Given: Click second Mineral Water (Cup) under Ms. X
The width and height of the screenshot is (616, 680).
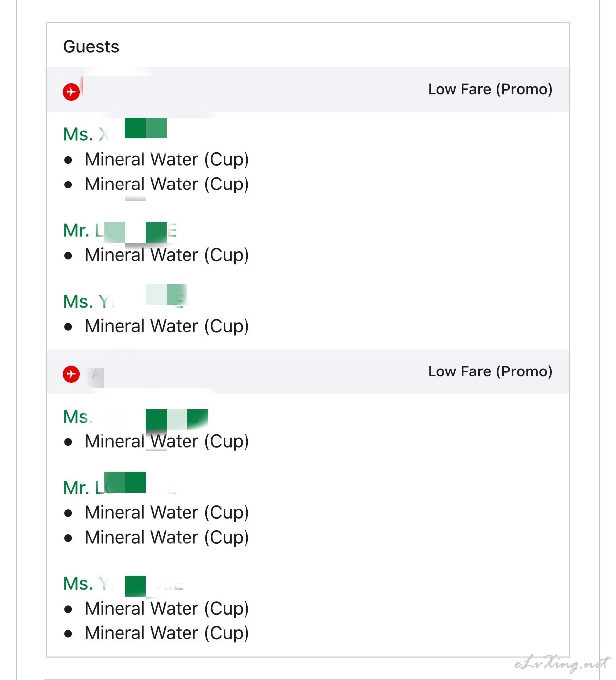Looking at the screenshot, I should coord(167,185).
